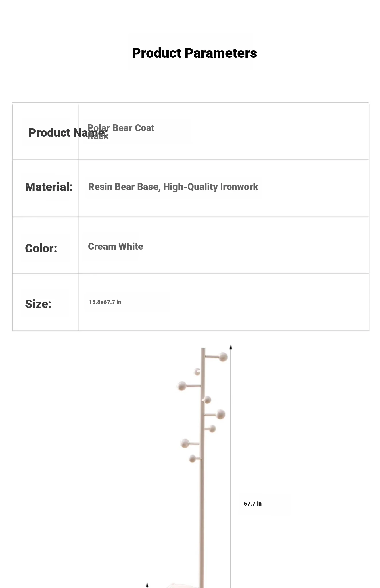The image size is (380, 588).
Task: Click Resin Bear Base, High-Quality Ironwork text
Action: (x=173, y=187)
